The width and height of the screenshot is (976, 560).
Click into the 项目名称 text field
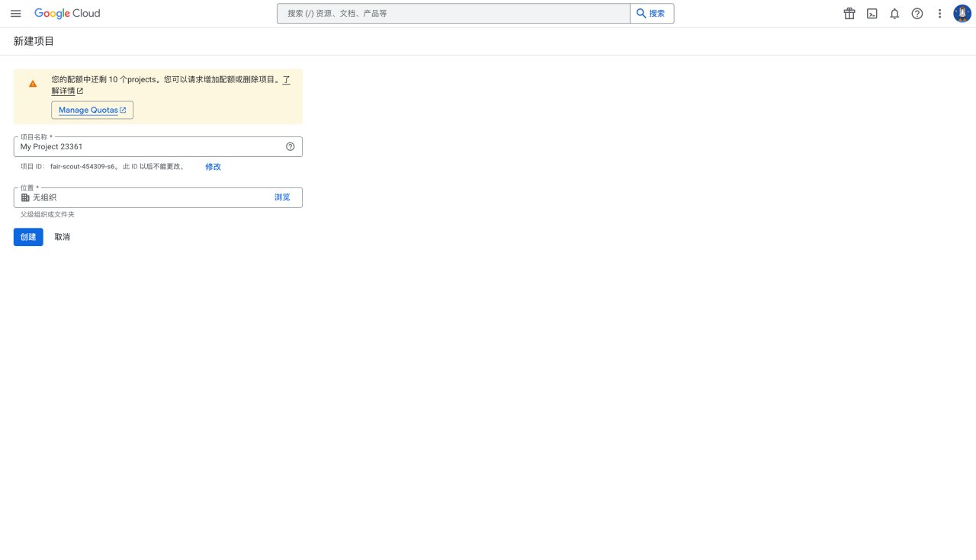(x=149, y=147)
